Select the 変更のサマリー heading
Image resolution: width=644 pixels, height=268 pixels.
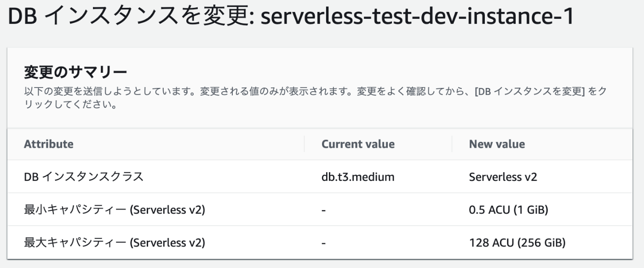click(75, 73)
